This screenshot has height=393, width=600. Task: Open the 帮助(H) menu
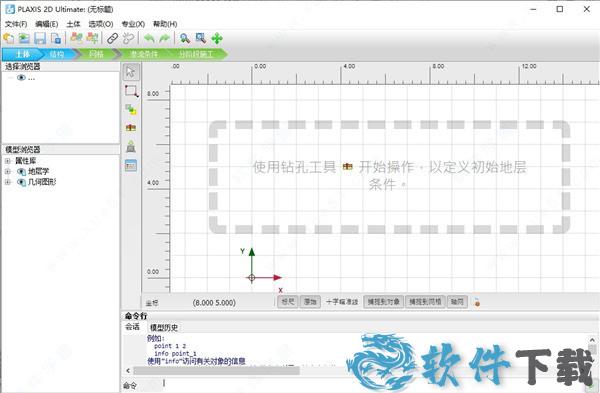pos(165,24)
